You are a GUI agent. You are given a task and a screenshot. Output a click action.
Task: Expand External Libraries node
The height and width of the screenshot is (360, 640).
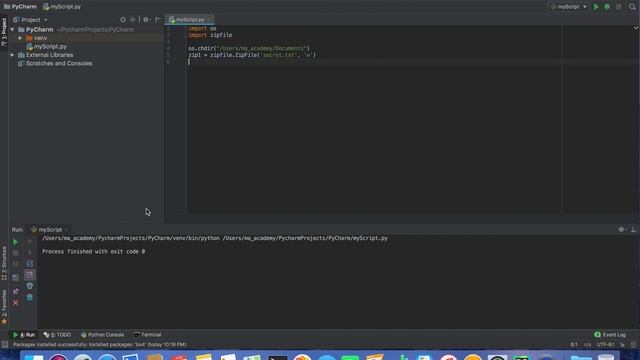12,55
